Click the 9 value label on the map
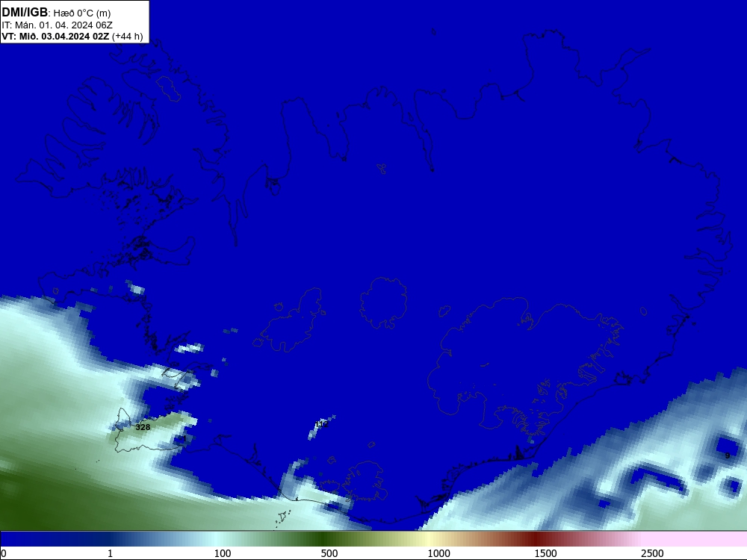This screenshot has width=747, height=560. point(728,455)
